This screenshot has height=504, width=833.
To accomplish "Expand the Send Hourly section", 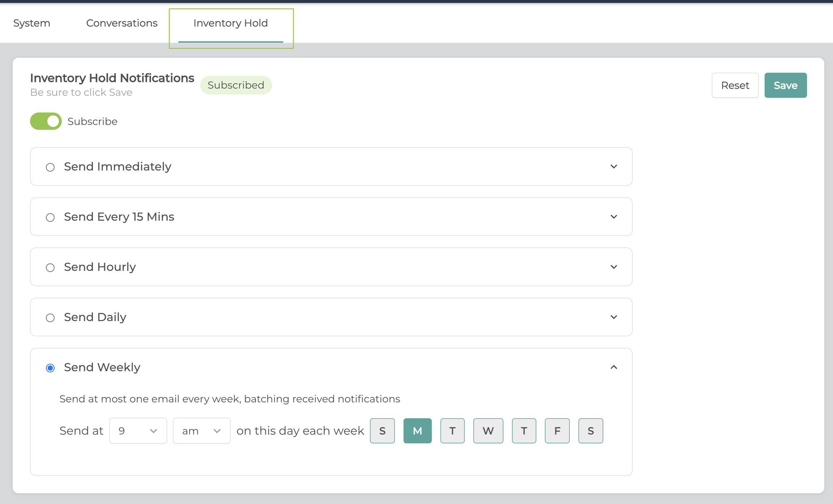I will point(614,267).
